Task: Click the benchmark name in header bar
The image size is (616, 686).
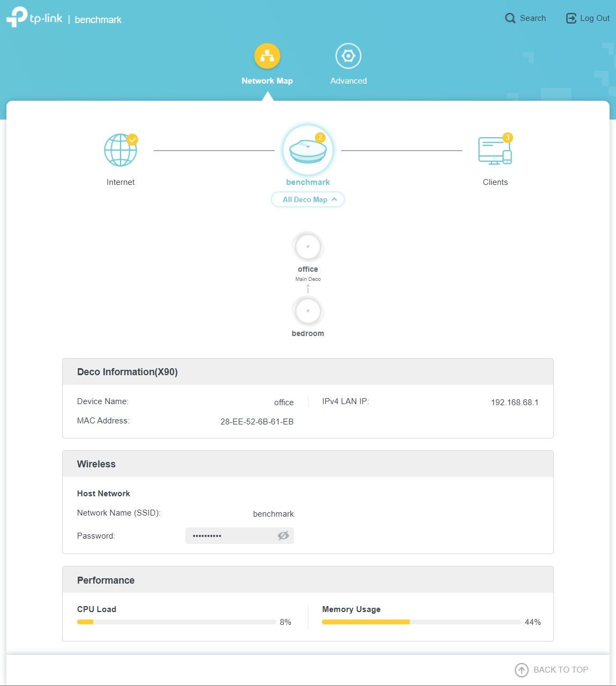Action: click(98, 19)
